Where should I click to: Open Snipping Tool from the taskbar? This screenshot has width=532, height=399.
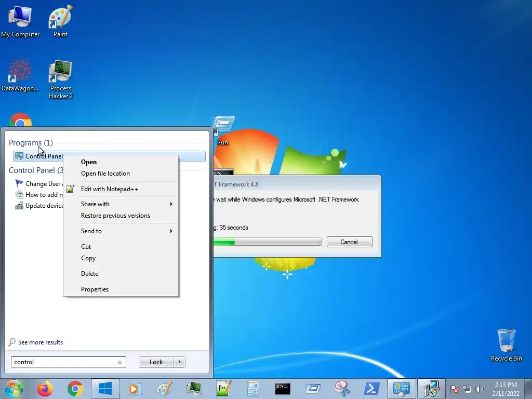click(x=342, y=389)
